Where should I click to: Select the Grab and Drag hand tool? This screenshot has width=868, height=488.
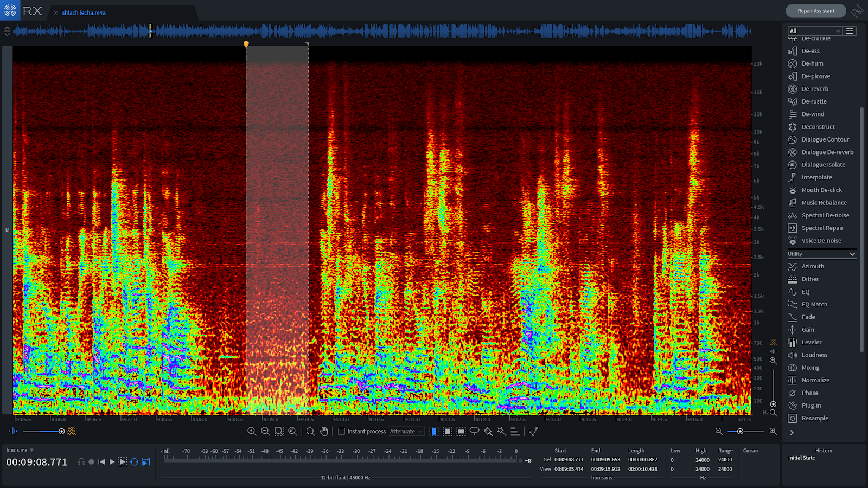point(324,432)
